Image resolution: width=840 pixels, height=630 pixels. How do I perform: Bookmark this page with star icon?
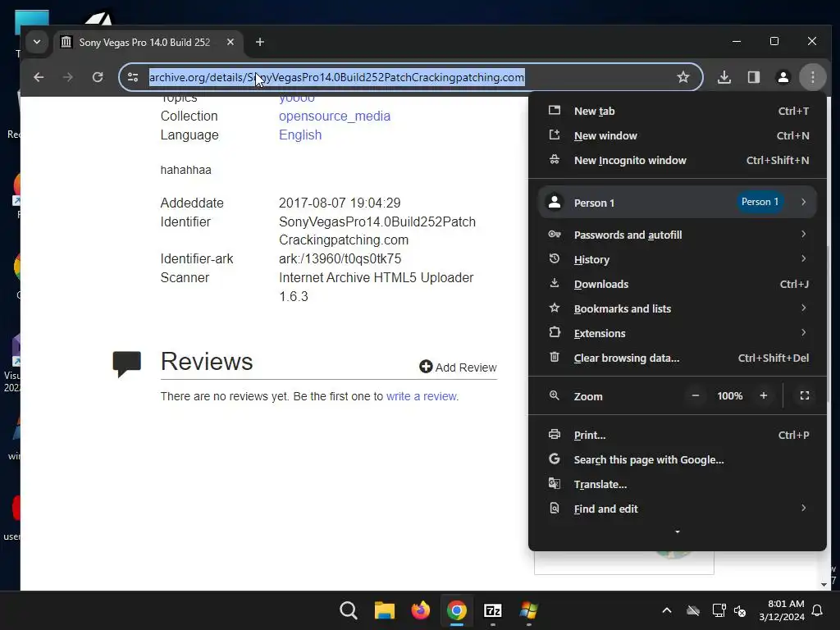pyautogui.click(x=683, y=77)
